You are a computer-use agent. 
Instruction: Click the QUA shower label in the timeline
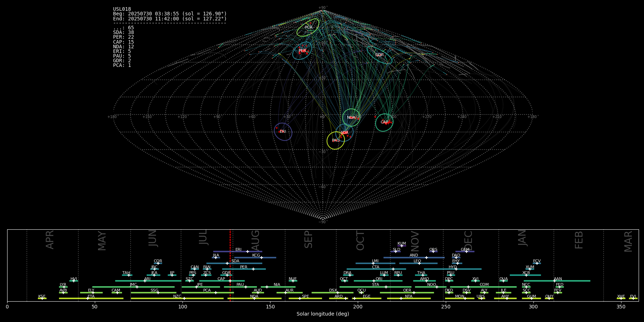504,279
